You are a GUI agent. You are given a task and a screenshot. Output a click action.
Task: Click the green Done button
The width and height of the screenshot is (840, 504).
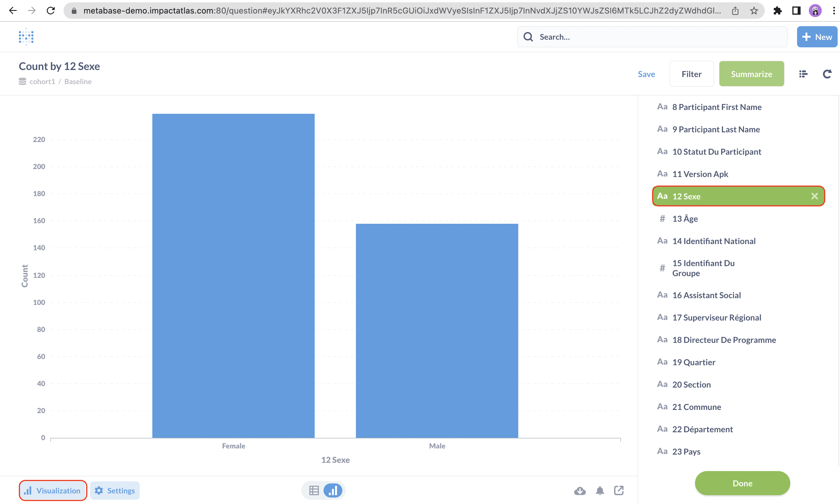coord(742,483)
